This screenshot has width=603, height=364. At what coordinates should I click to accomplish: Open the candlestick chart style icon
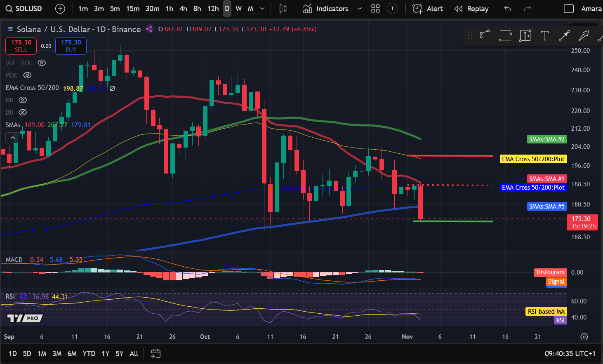283,8
